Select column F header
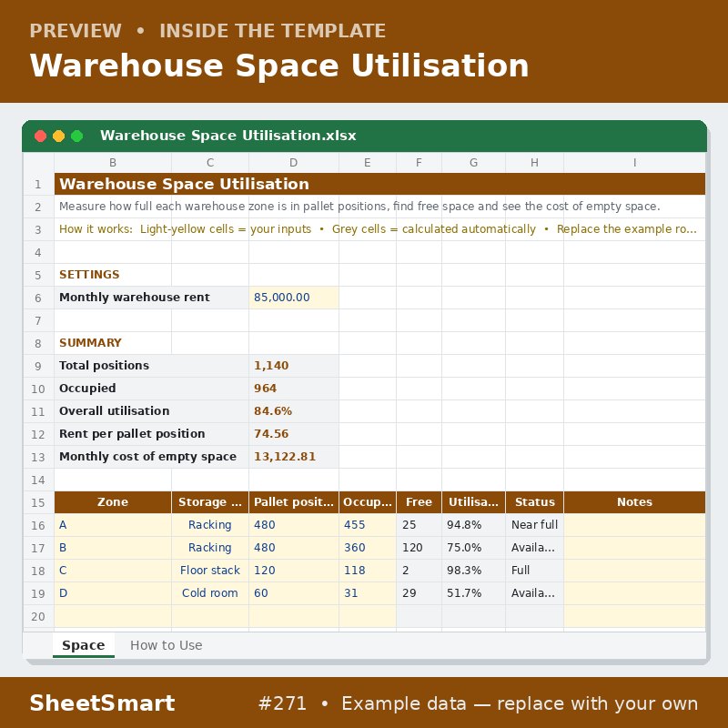728x728 pixels. (x=419, y=163)
